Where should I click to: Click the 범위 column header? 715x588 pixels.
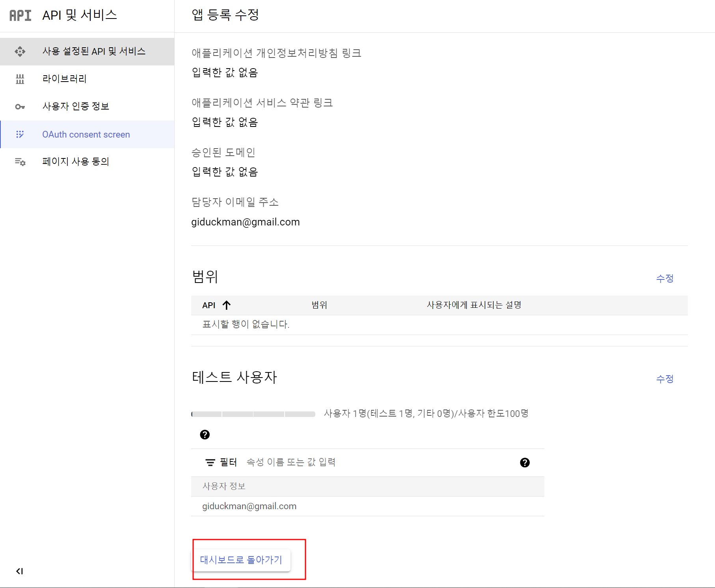(x=319, y=305)
